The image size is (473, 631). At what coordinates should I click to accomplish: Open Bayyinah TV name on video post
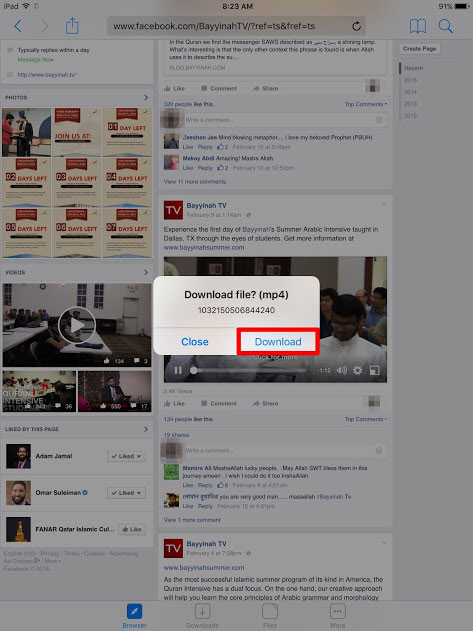coord(207,206)
